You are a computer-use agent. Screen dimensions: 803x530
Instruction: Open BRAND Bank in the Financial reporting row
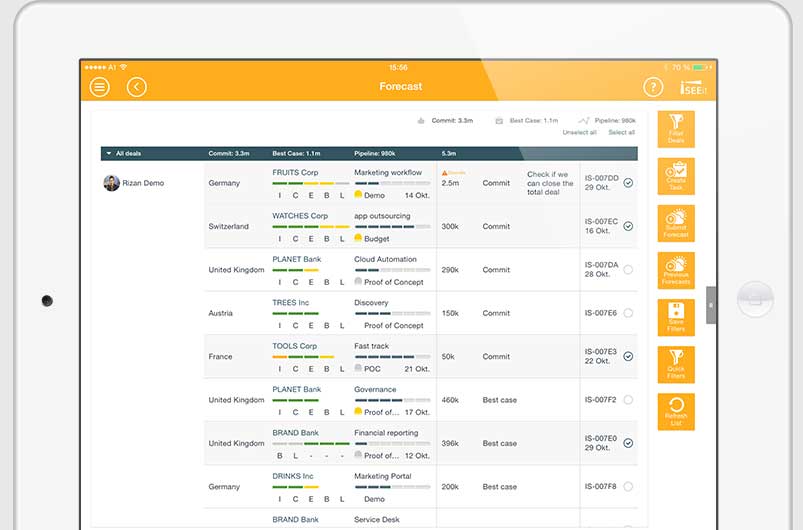[295, 433]
